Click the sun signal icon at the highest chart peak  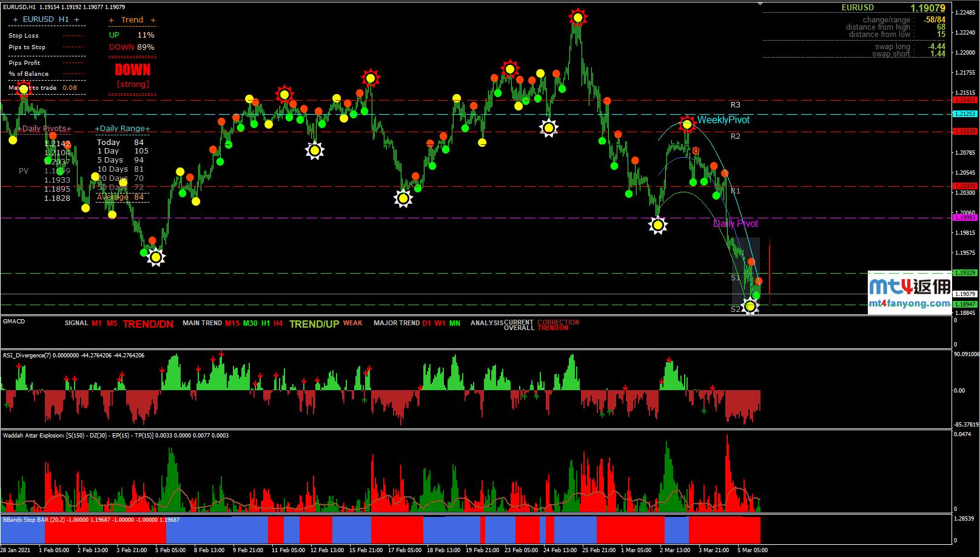coord(577,18)
